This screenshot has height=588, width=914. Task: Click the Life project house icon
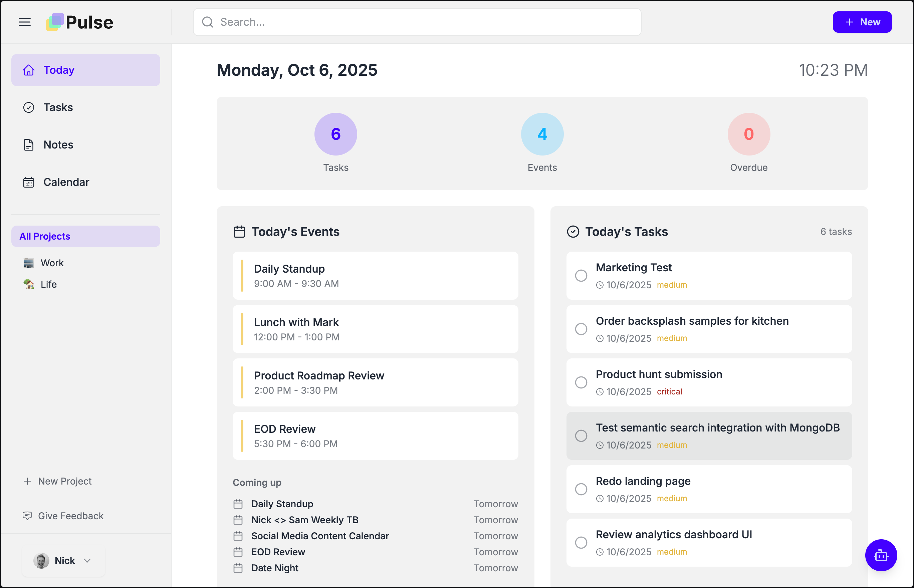tap(29, 284)
